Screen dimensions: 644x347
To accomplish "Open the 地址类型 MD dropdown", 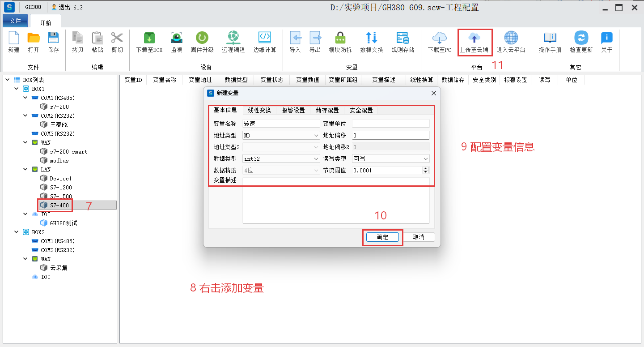I will (281, 135).
